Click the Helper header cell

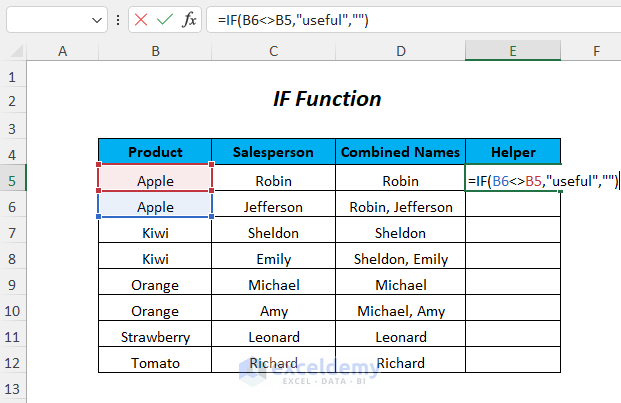(512, 152)
